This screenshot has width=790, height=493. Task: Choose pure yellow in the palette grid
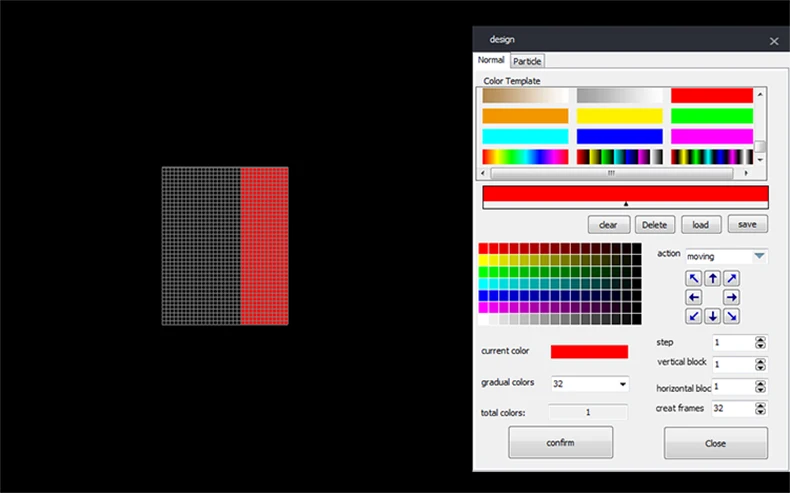click(483, 260)
